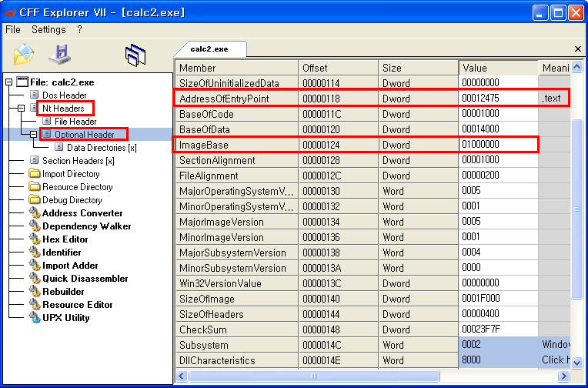Click the Section Headers node icon

pos(35,161)
